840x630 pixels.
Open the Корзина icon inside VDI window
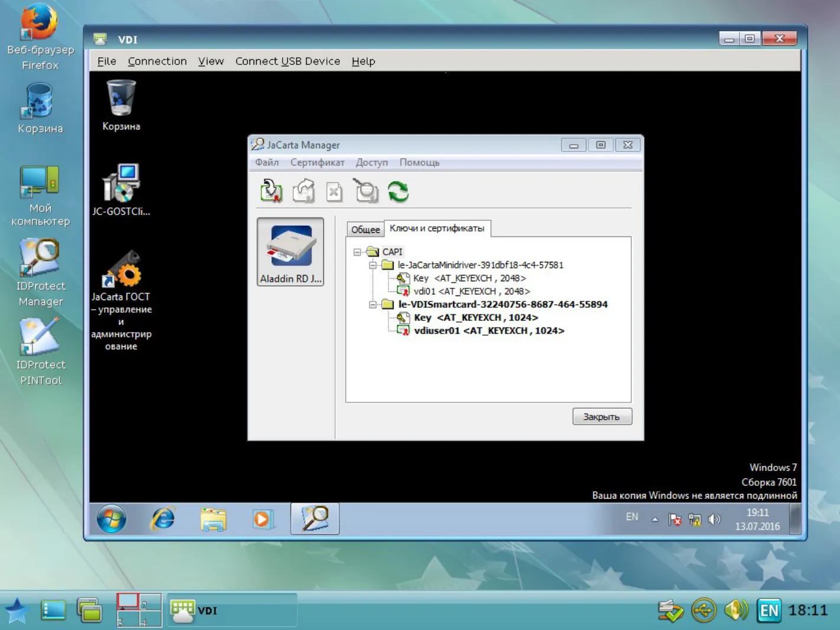click(x=121, y=105)
